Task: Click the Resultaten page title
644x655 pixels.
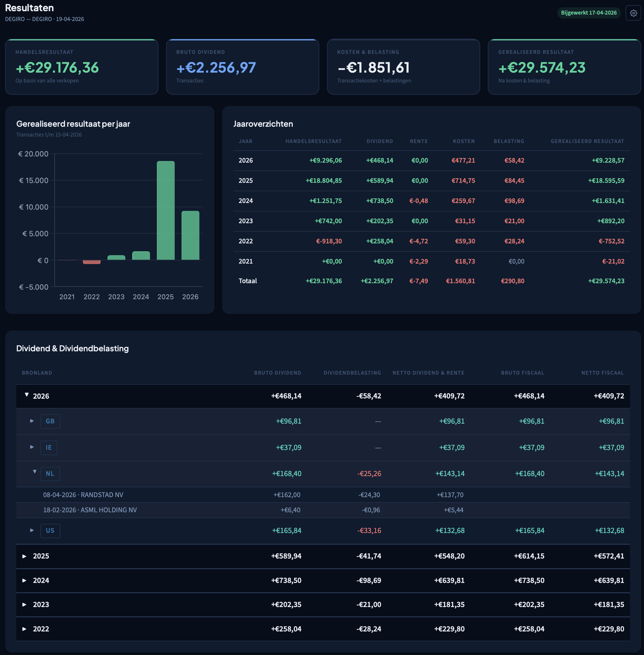Action: coord(29,8)
